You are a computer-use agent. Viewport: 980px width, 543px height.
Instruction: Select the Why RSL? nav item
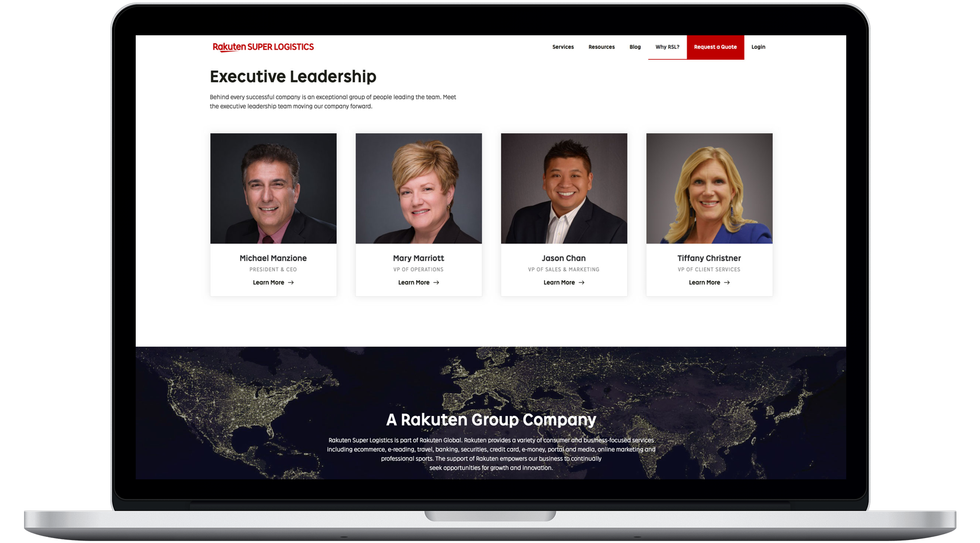[667, 47]
